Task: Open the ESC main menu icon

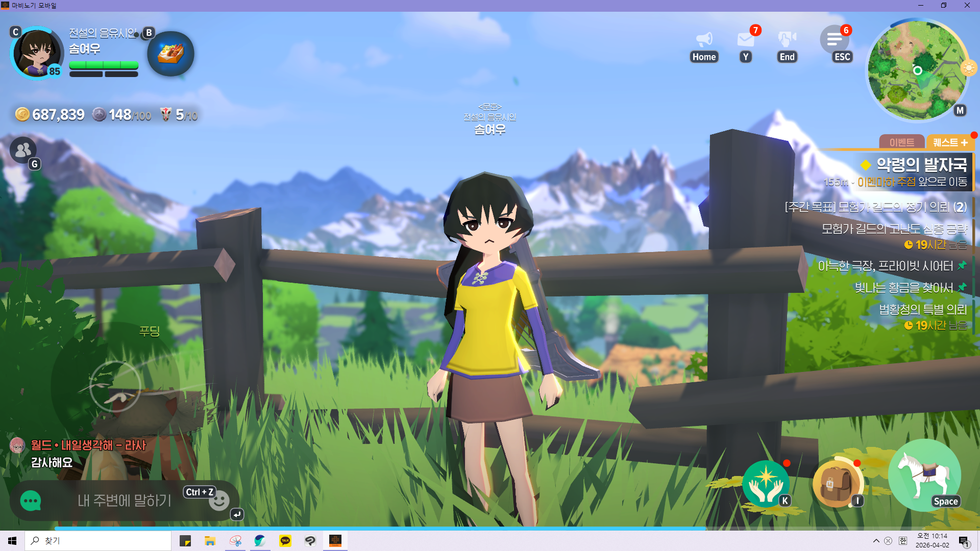Action: [x=835, y=39]
